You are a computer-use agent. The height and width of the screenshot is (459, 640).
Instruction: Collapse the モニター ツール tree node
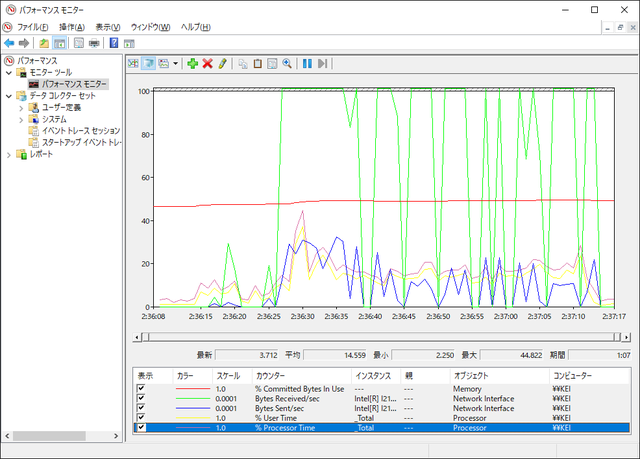[x=9, y=73]
